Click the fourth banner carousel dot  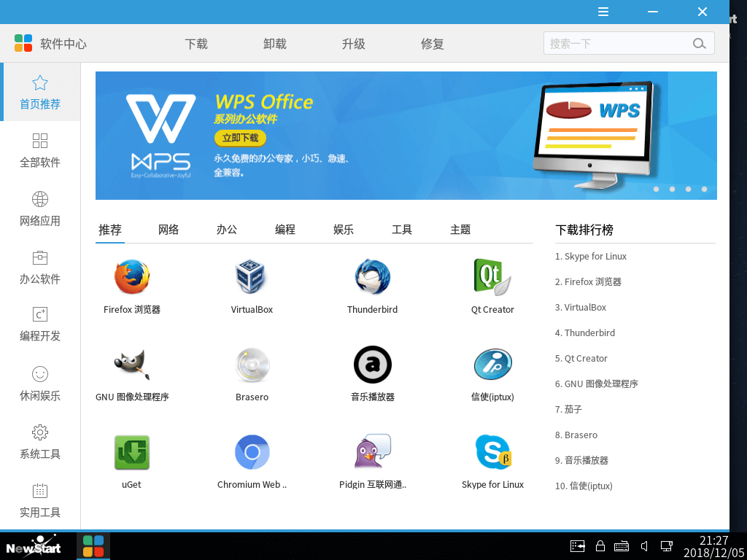click(704, 189)
